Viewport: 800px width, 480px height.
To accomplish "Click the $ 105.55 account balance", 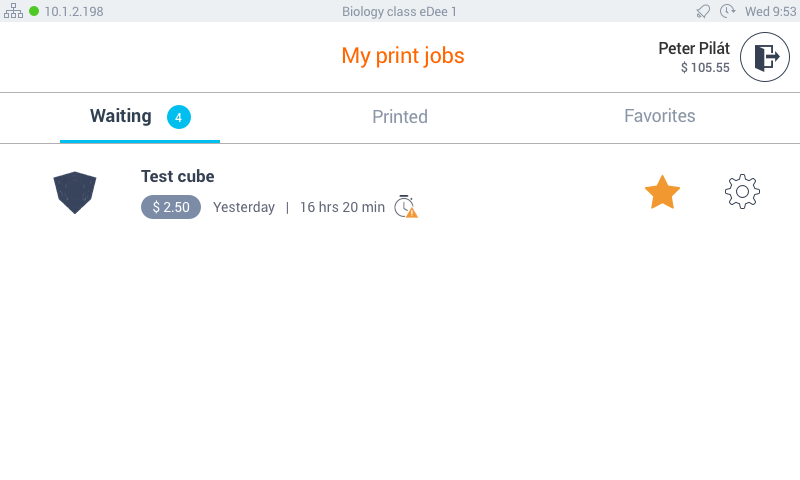I will click(x=705, y=68).
